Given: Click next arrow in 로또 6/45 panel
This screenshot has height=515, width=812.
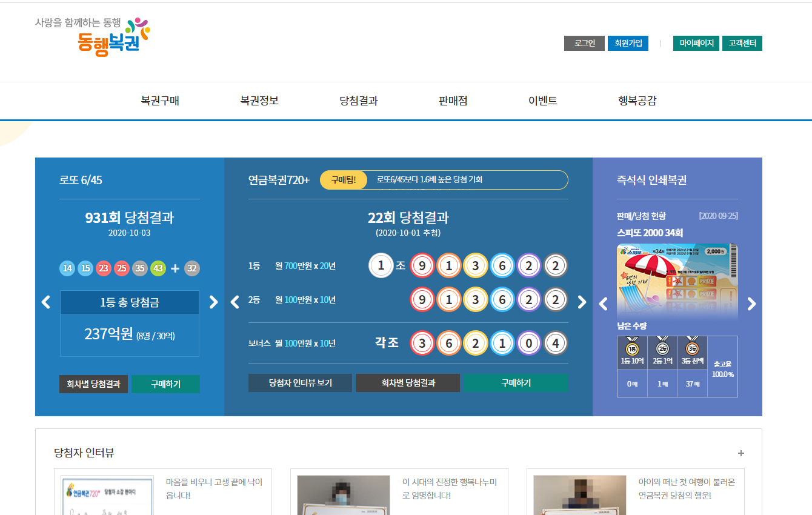Looking at the screenshot, I should 213,302.
